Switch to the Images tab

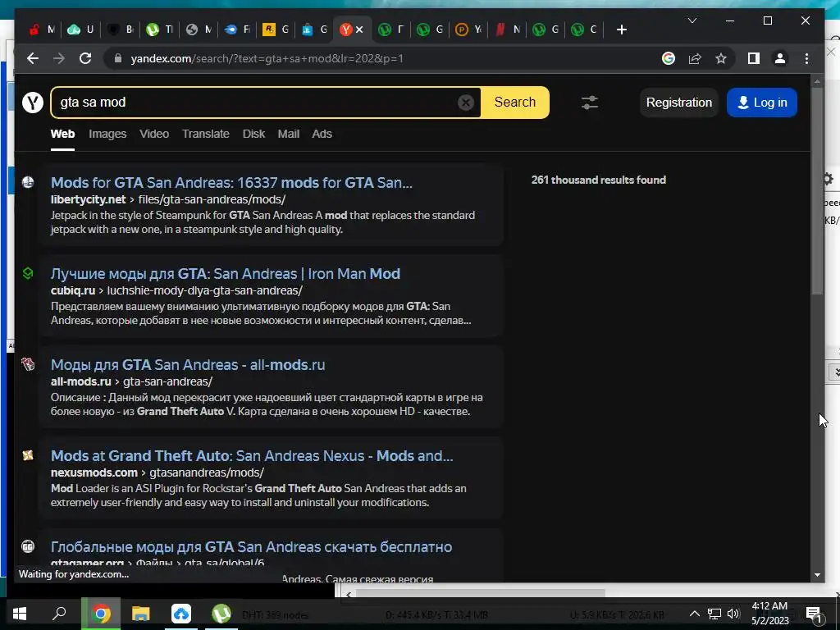107,134
